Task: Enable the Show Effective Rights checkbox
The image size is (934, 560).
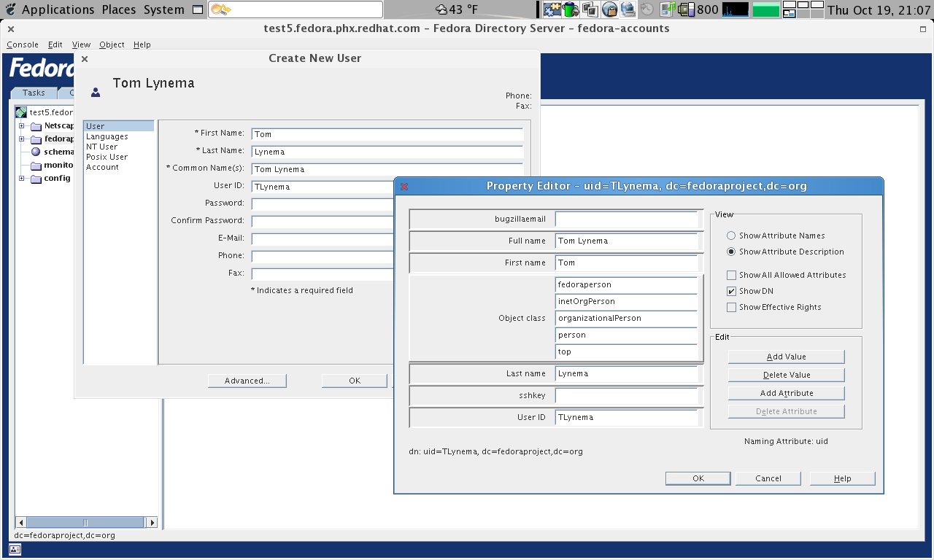Action: tap(731, 307)
